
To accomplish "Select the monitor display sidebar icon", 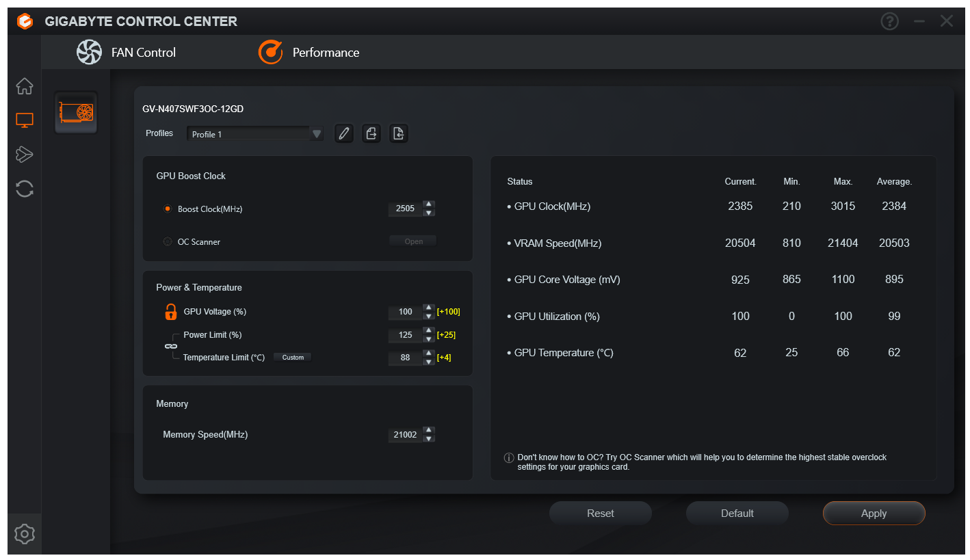I will click(x=25, y=120).
